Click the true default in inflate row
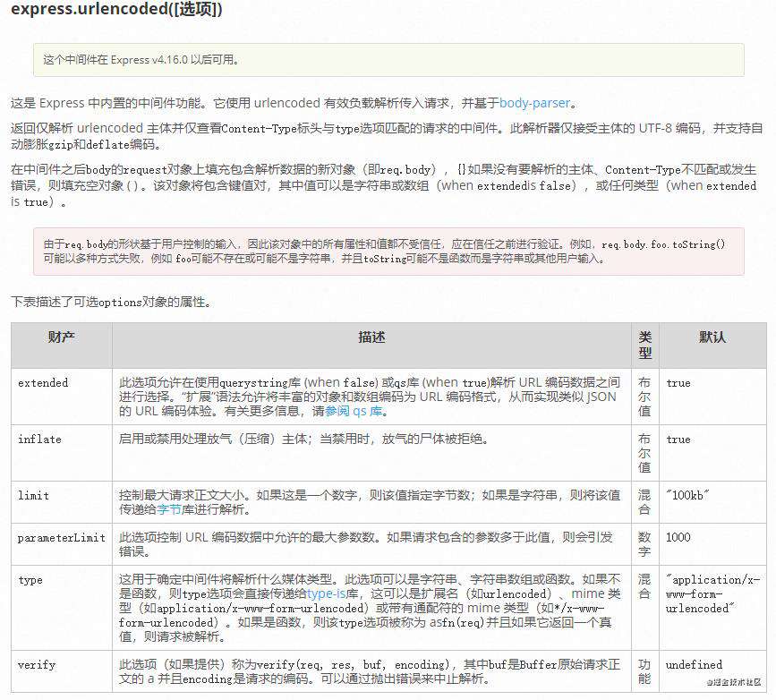Image resolution: width=776 pixels, height=700 pixels. tap(678, 440)
